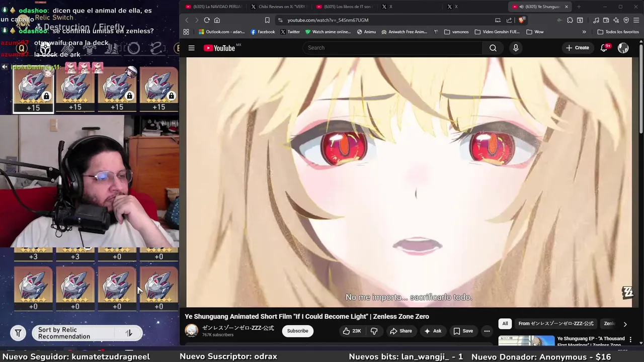Viewport: 644px width, 362px height.
Task: Click the relic filter funnel icon
Action: [x=18, y=333]
